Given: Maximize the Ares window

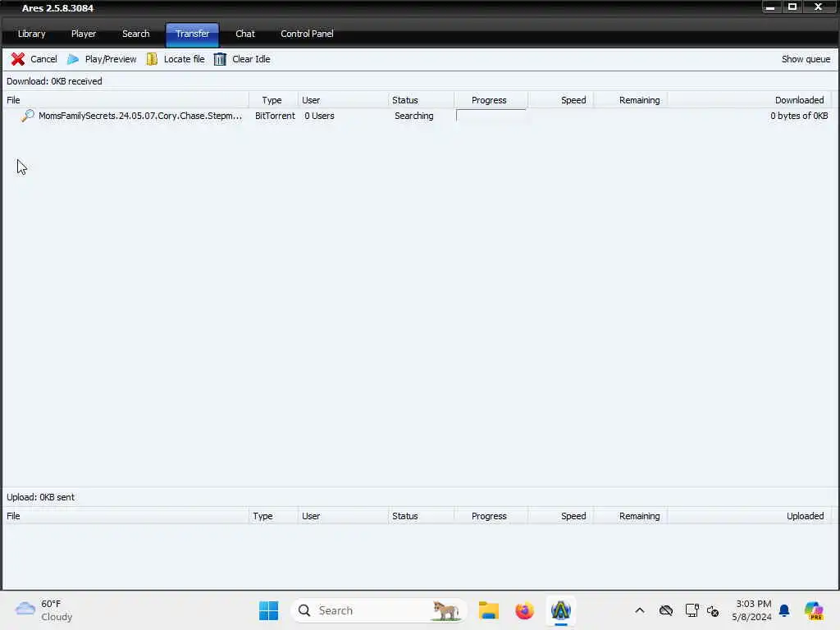Looking at the screenshot, I should click(x=792, y=7).
